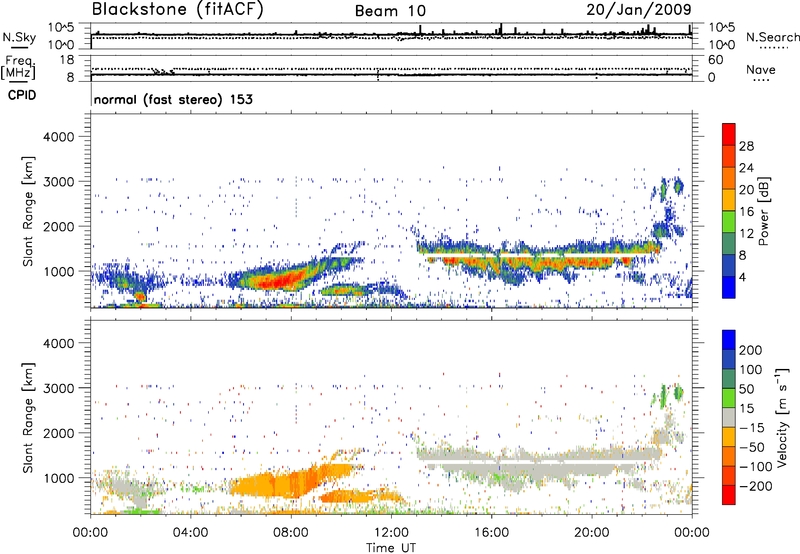800x554 pixels.
Task: Click the Beam 10 label
Action: pos(390,11)
